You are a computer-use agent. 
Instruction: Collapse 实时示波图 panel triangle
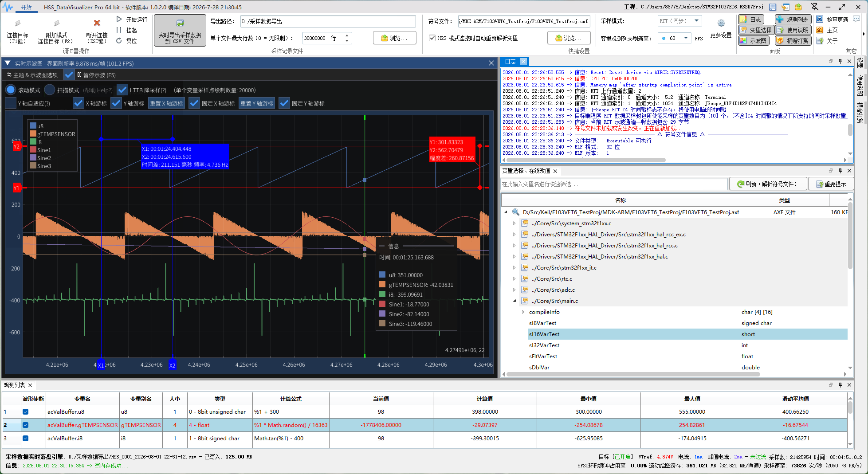pos(8,63)
